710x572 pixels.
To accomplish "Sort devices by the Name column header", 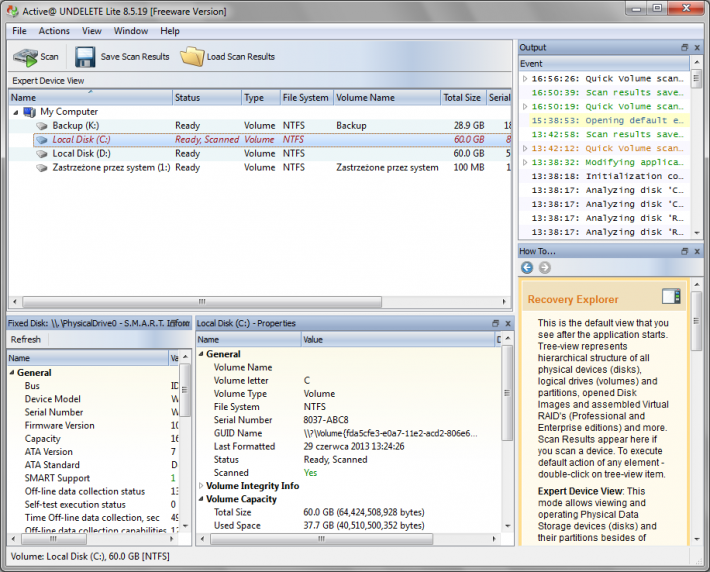I will coord(90,98).
